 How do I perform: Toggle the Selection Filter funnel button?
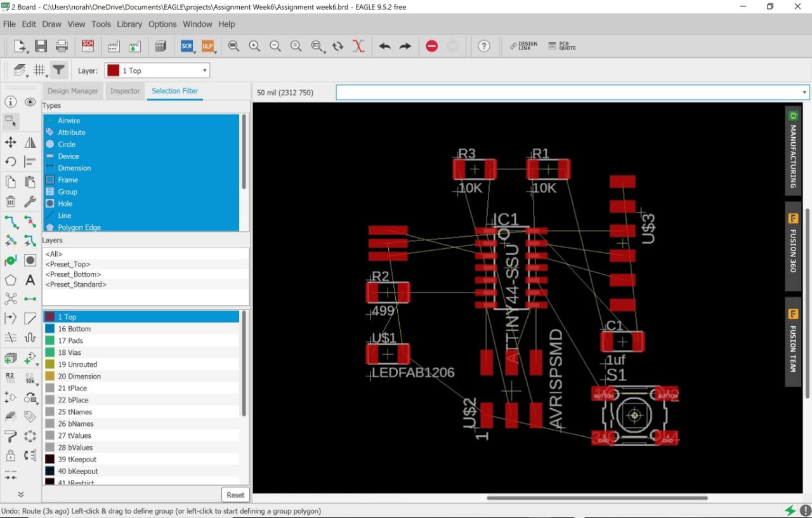click(59, 70)
